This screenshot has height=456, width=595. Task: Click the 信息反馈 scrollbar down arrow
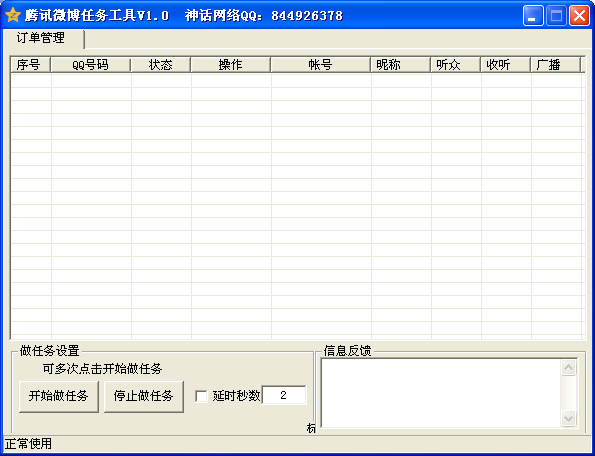[568, 418]
